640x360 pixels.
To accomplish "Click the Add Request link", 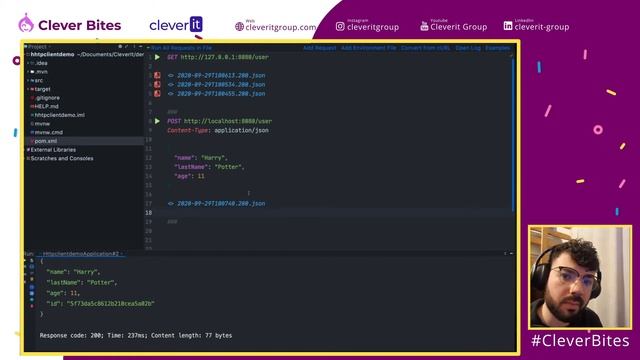I will click(x=319, y=48).
